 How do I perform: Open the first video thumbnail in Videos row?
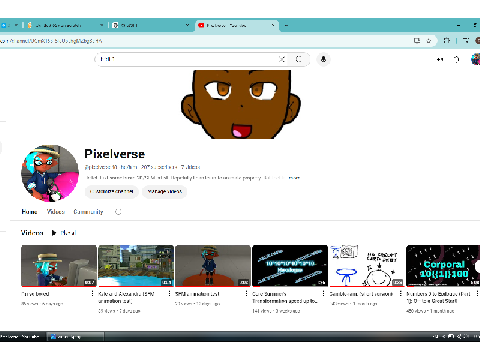(x=59, y=266)
